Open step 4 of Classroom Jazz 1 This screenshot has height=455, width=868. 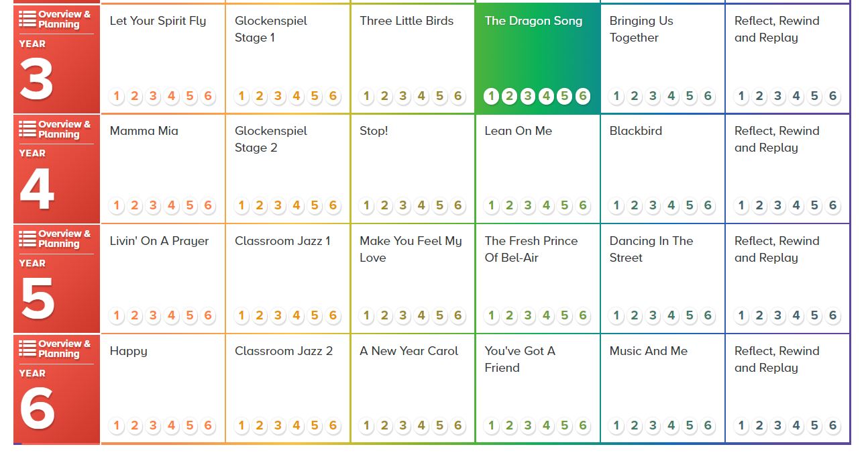[x=296, y=315]
